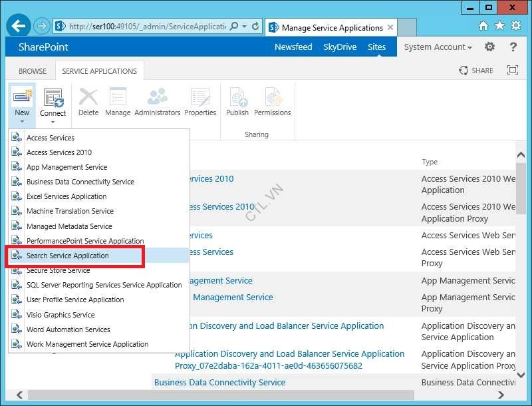Switch to the BROWSE ribbon tab
This screenshot has height=406, width=532.
coord(33,71)
